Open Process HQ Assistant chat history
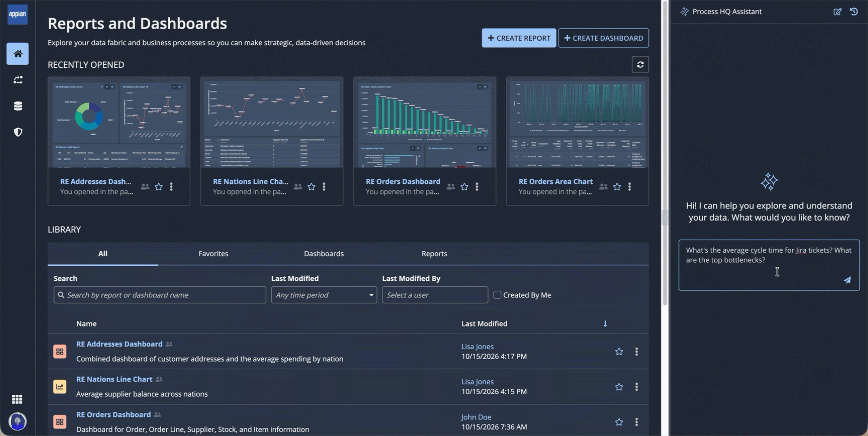The width and height of the screenshot is (868, 436). [x=854, y=12]
